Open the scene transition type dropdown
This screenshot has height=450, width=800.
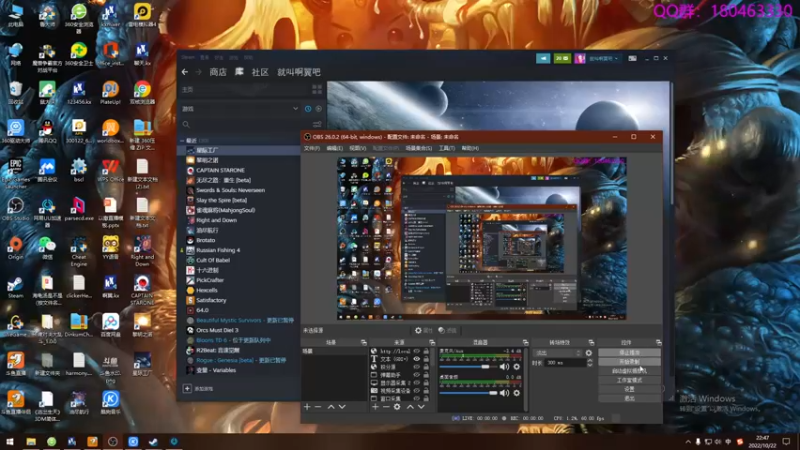pyautogui.click(x=557, y=353)
